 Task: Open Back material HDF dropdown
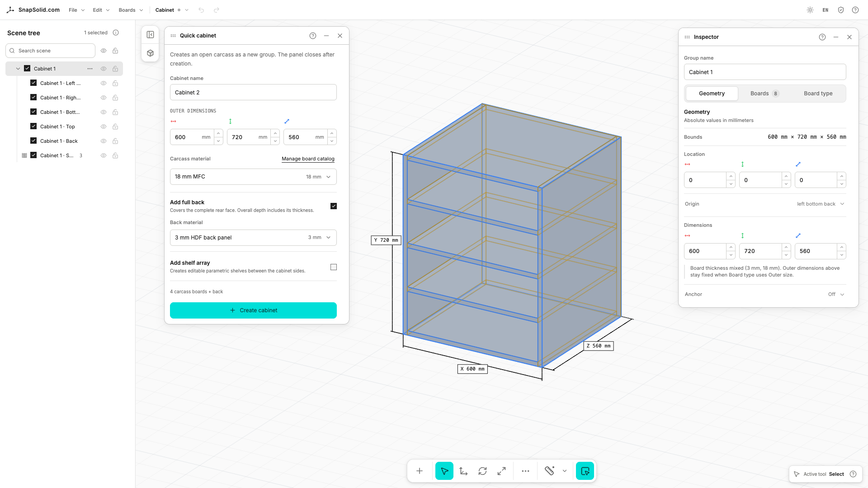[x=253, y=238]
